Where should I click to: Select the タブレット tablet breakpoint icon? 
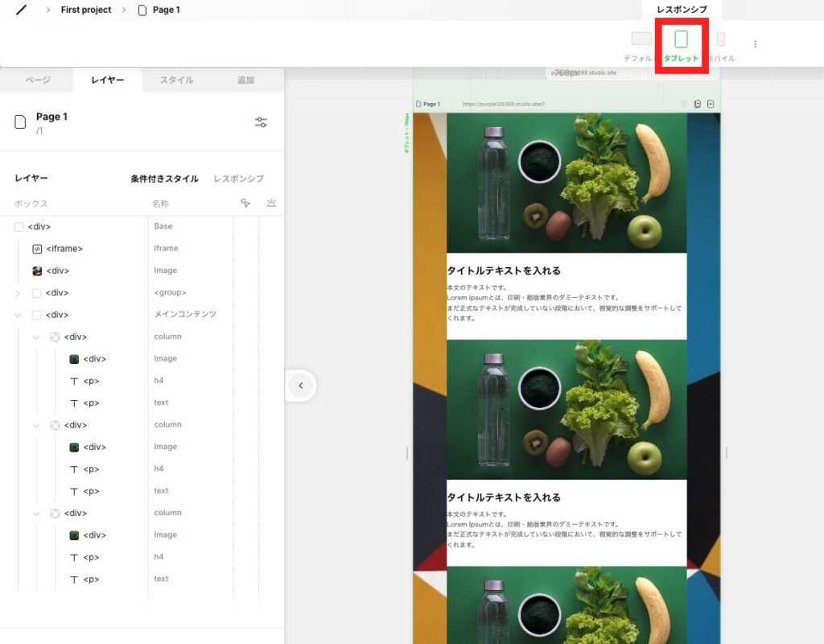point(681,39)
